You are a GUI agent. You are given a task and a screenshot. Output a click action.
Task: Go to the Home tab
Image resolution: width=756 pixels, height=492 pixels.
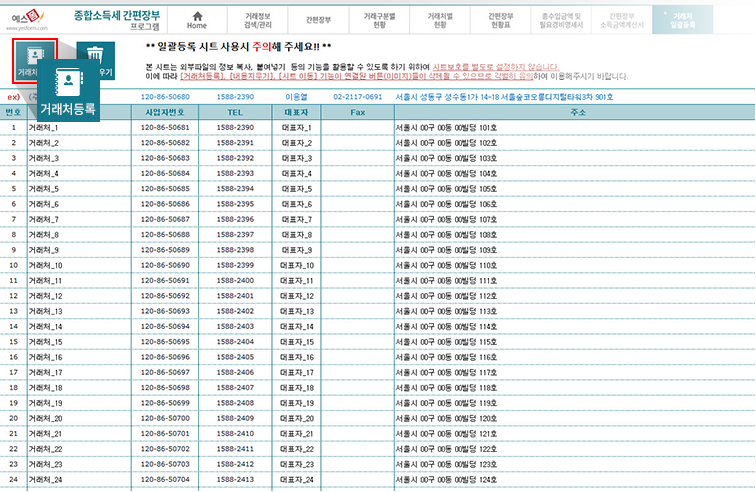pyautogui.click(x=197, y=20)
